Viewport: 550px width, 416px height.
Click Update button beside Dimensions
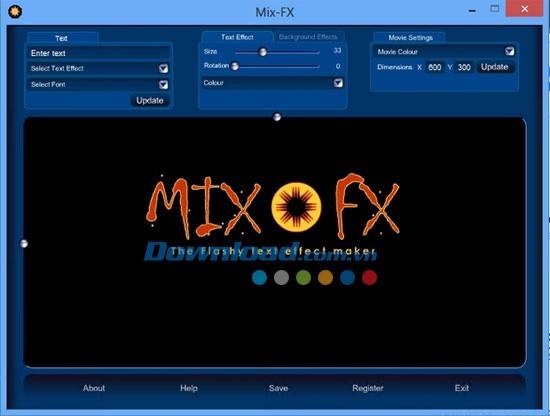click(x=495, y=67)
